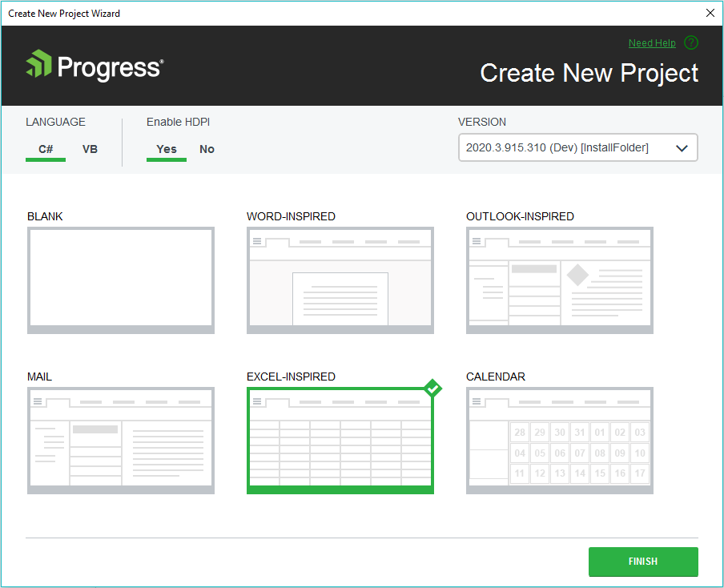
Task: Select the Blank template thumbnail
Action: (120, 280)
